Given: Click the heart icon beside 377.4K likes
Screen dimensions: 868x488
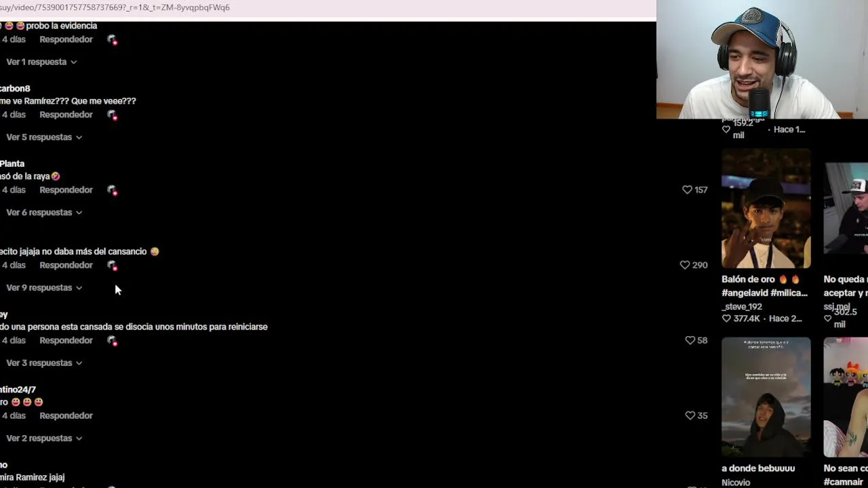Looking at the screenshot, I should 726,319.
